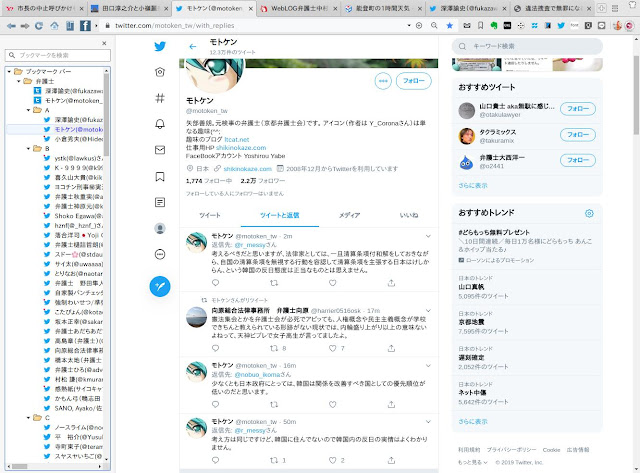Switch to the いいね tab
Viewport: 640px width, 473px height.
click(x=409, y=215)
